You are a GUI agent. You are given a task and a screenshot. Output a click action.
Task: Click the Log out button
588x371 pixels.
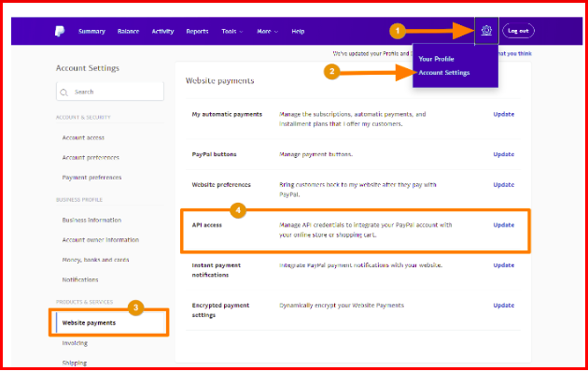[x=518, y=31]
